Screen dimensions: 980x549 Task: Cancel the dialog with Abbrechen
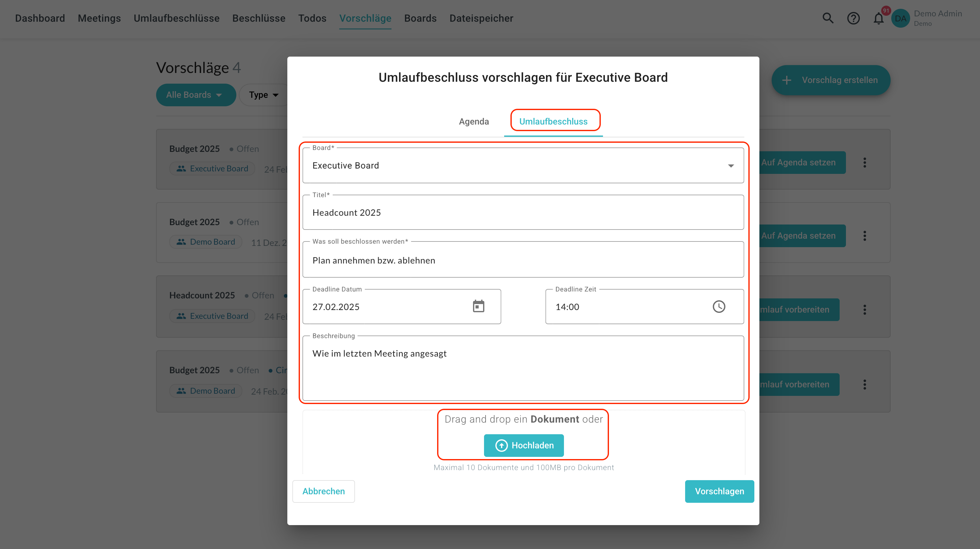tap(324, 491)
